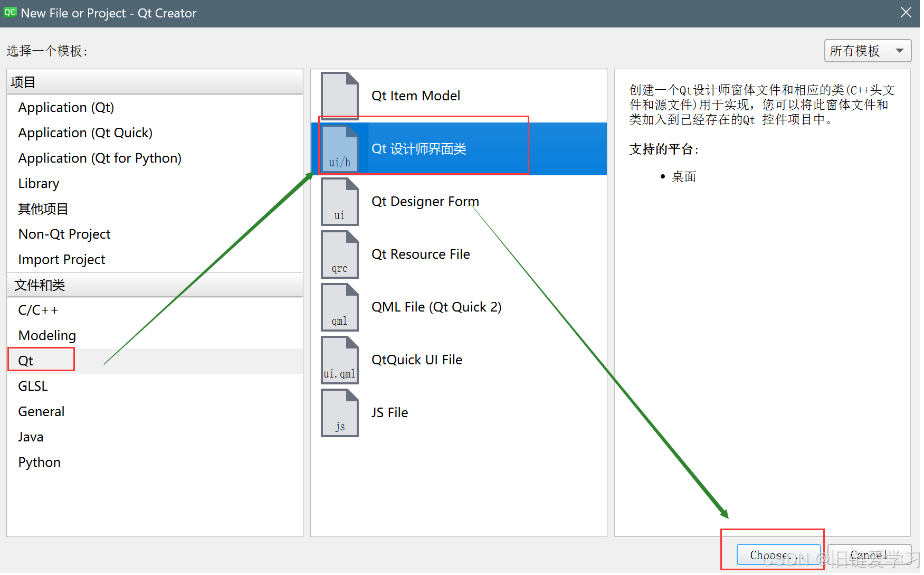
Task: Select Application (Qt Quick) category
Action: 155,133
